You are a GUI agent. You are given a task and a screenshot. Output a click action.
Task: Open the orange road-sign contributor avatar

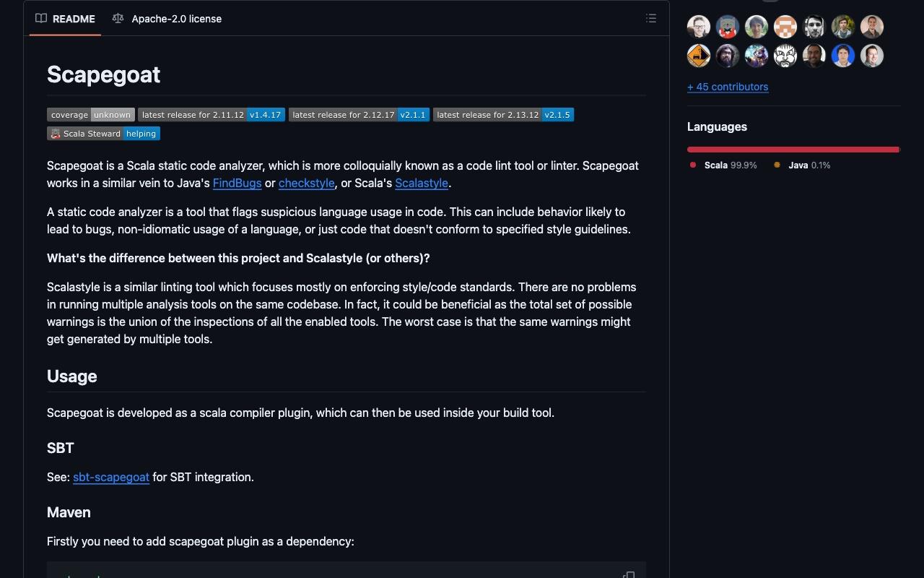[699, 56]
